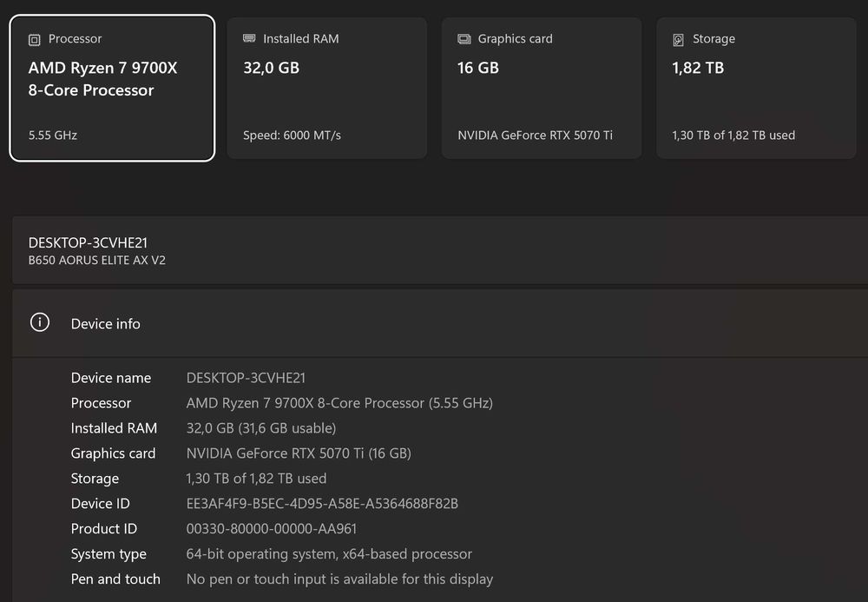Click the Storage drive icon

pyautogui.click(x=678, y=39)
